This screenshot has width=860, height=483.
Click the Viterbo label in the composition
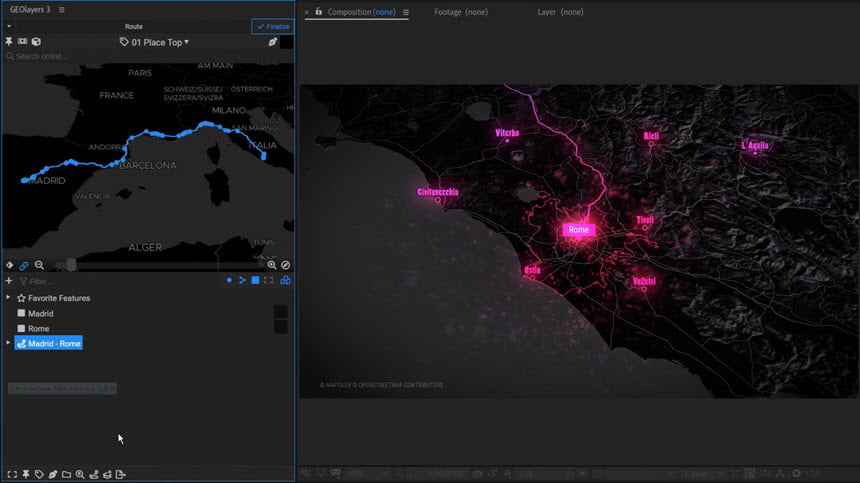click(507, 133)
